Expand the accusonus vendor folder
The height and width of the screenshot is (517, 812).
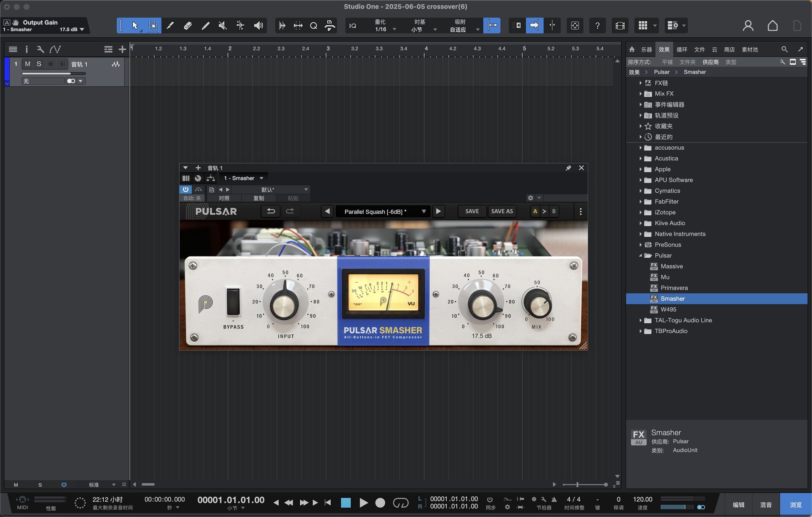pos(640,148)
